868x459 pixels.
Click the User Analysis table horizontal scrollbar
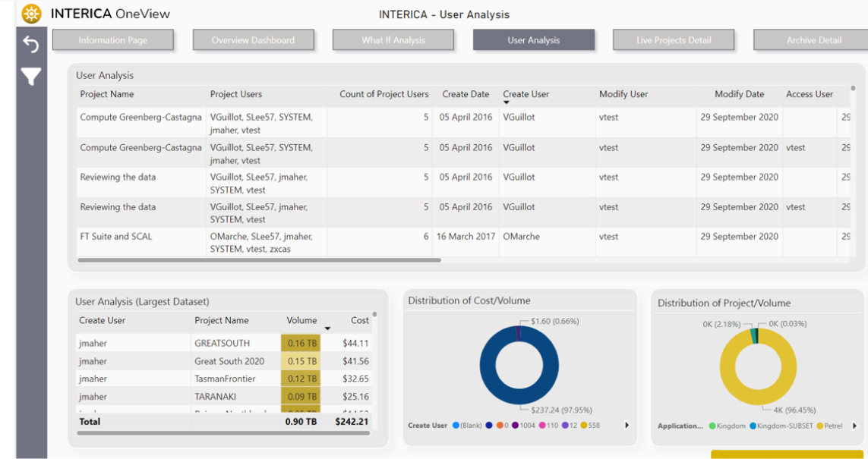[x=258, y=260]
